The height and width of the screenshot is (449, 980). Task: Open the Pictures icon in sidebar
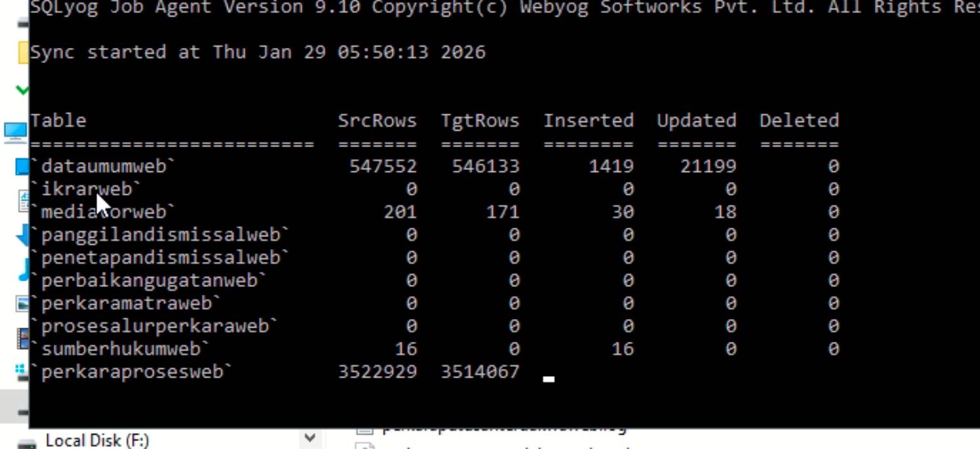click(x=22, y=303)
